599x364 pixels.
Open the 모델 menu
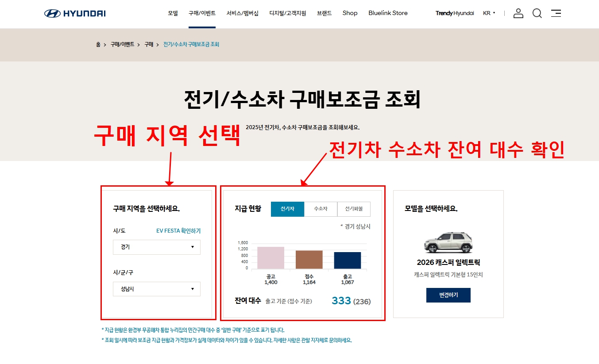pos(173,13)
